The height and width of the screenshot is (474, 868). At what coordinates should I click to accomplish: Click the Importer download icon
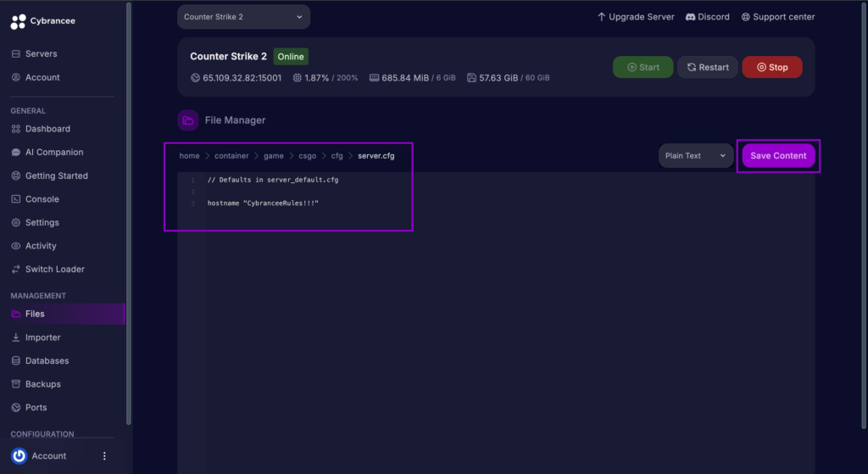pyautogui.click(x=16, y=337)
